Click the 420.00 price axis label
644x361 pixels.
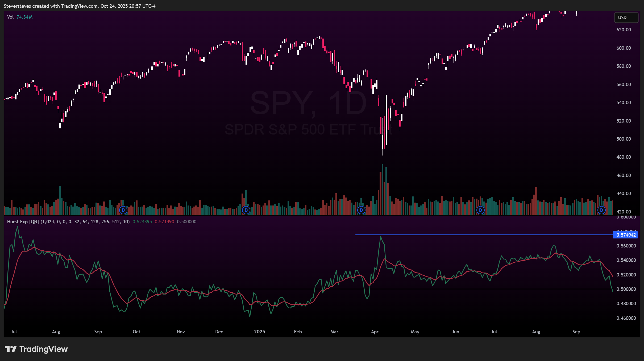pos(624,212)
